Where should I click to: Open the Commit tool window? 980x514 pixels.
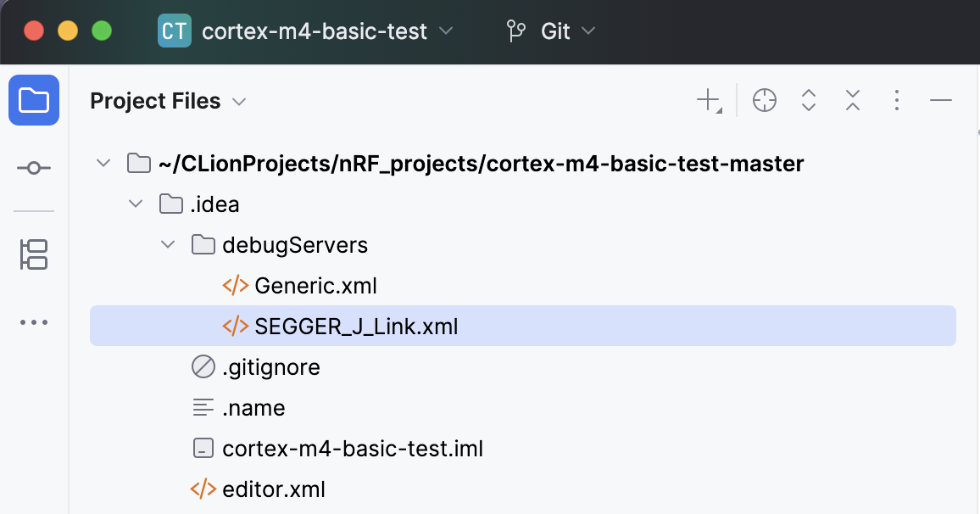pos(34,168)
